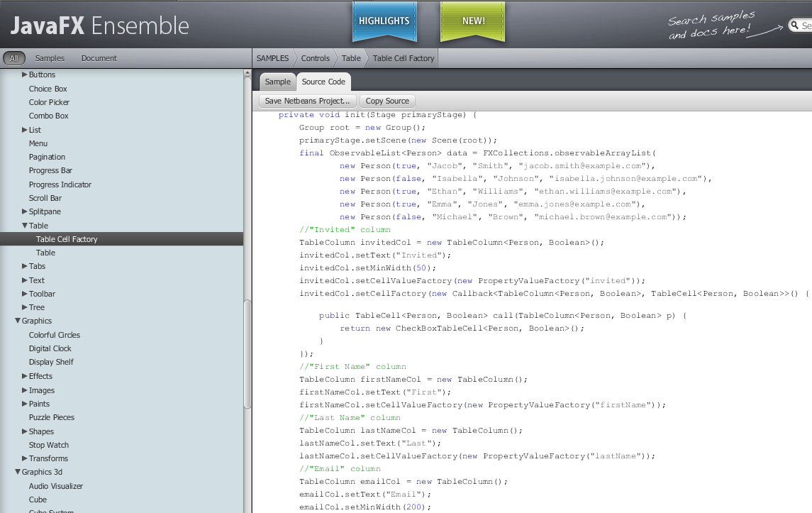Open the Digital Clock sample
The height and width of the screenshot is (513, 812).
pos(50,348)
